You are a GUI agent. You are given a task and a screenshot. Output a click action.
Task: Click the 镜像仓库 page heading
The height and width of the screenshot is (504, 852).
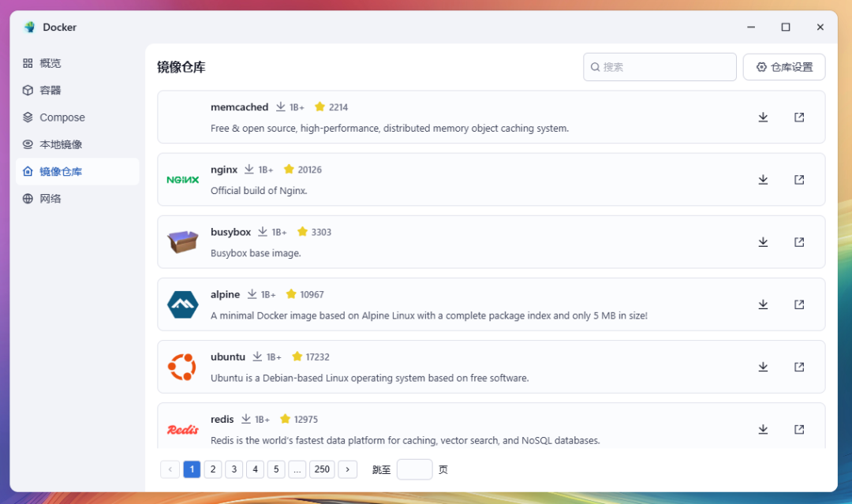tap(181, 67)
